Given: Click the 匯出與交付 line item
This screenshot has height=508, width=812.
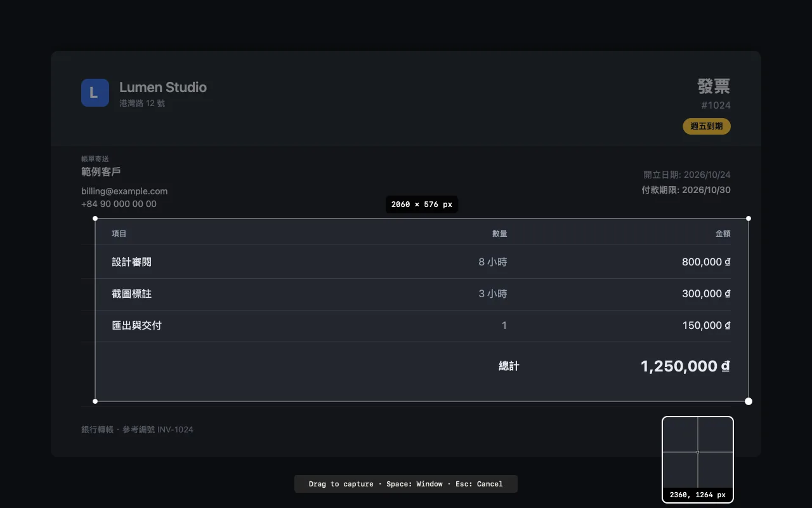Looking at the screenshot, I should point(136,326).
